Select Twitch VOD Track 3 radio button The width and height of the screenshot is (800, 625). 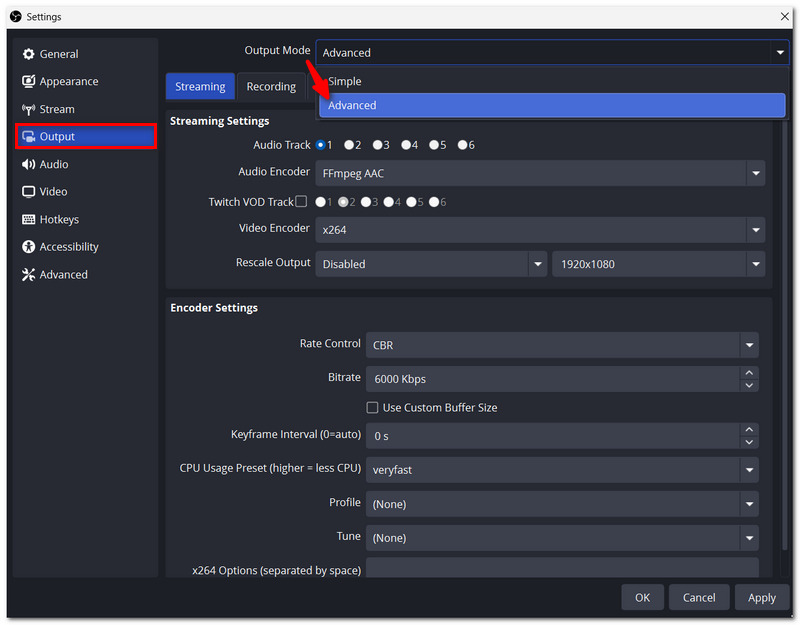366,202
